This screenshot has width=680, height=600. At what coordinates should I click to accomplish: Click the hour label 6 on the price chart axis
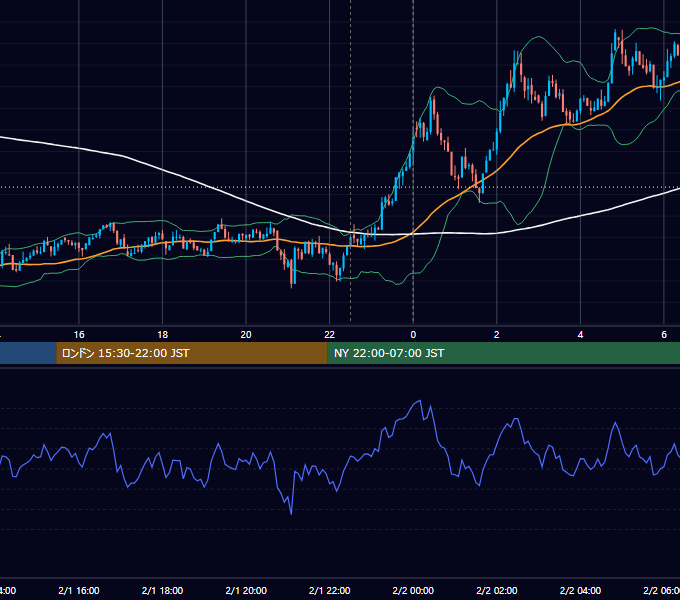click(x=664, y=334)
